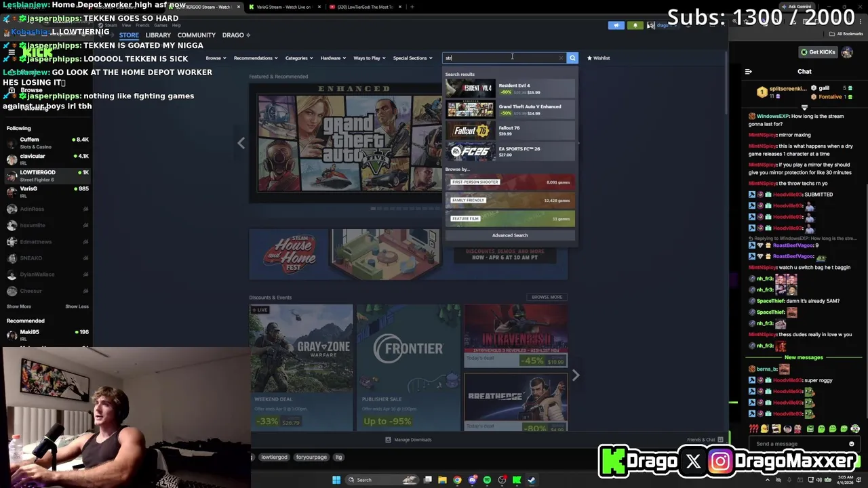Open the Hardware dropdown
The image size is (868, 488).
[x=333, y=58]
